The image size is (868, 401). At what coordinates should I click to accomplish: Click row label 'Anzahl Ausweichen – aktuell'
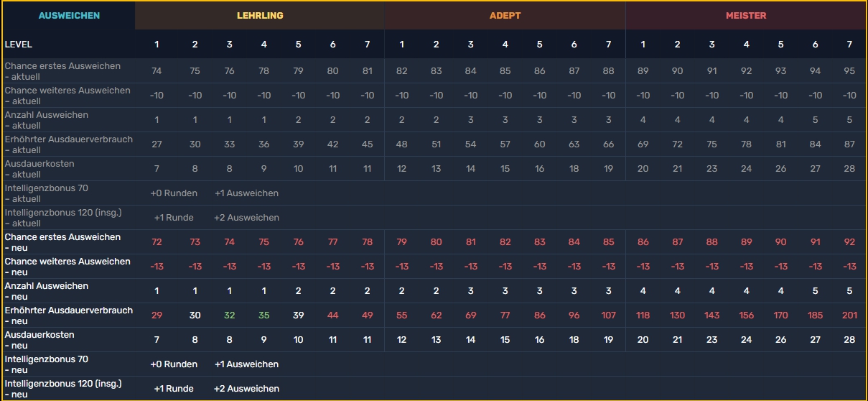(47, 120)
